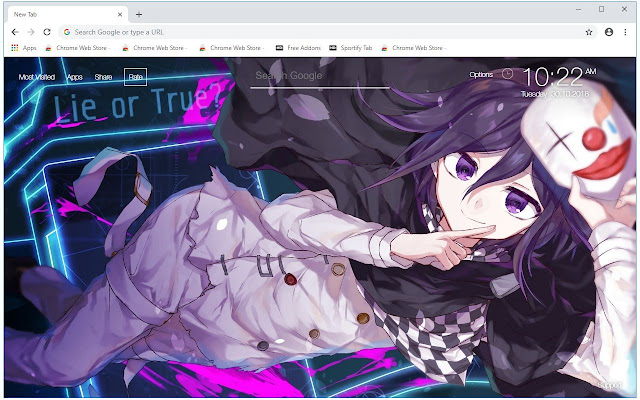Open the Free Addons bookmark
The image size is (640, 400).
click(x=298, y=48)
